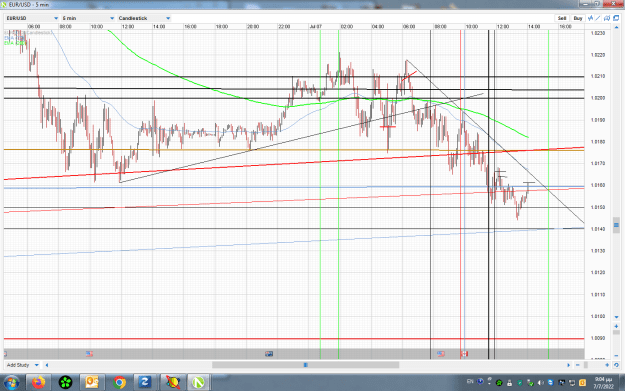
Task: Open the Windows Start button
Action: (11, 383)
